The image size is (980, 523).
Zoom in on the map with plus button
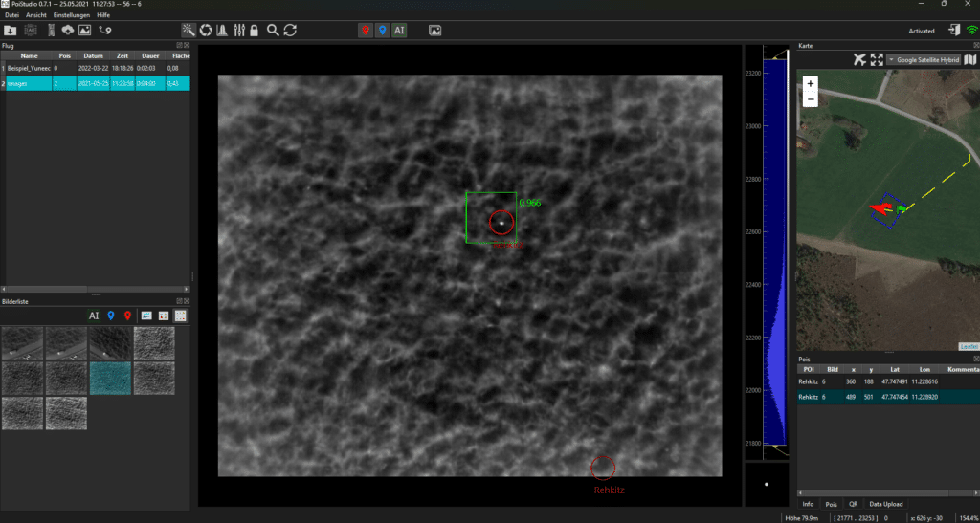(811, 84)
